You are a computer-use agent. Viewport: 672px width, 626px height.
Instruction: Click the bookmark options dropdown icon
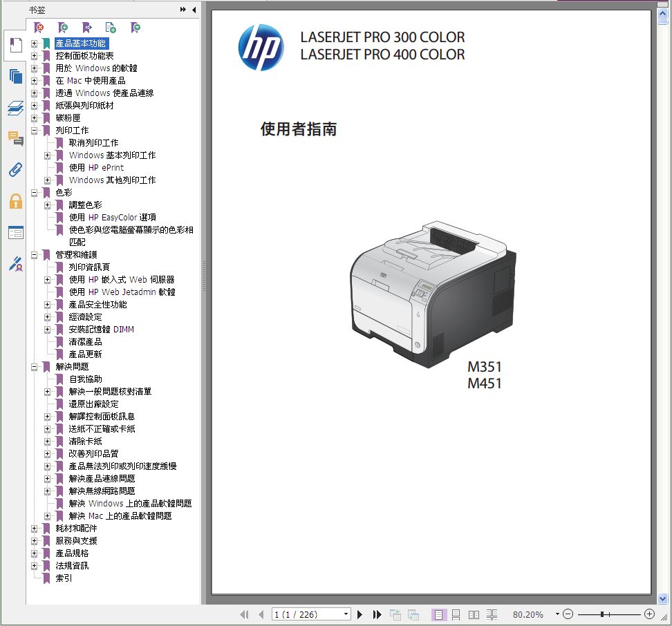tap(136, 28)
